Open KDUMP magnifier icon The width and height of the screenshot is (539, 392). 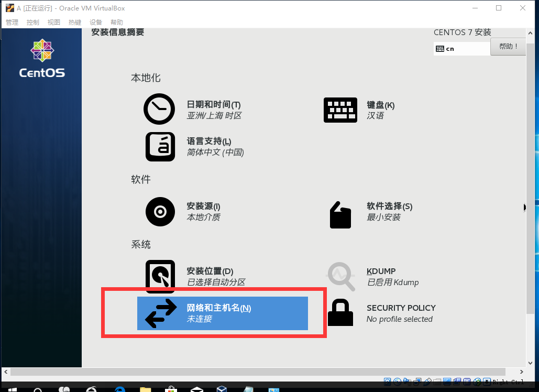coord(340,277)
